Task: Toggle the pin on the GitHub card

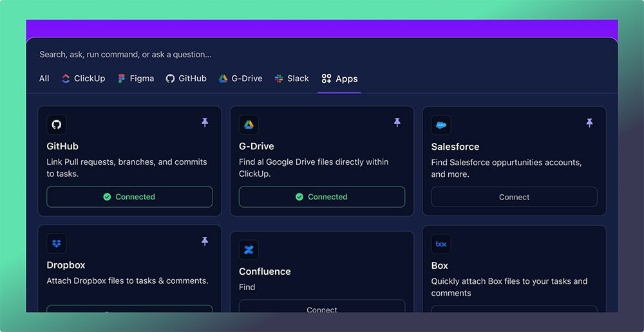Action: [x=205, y=122]
